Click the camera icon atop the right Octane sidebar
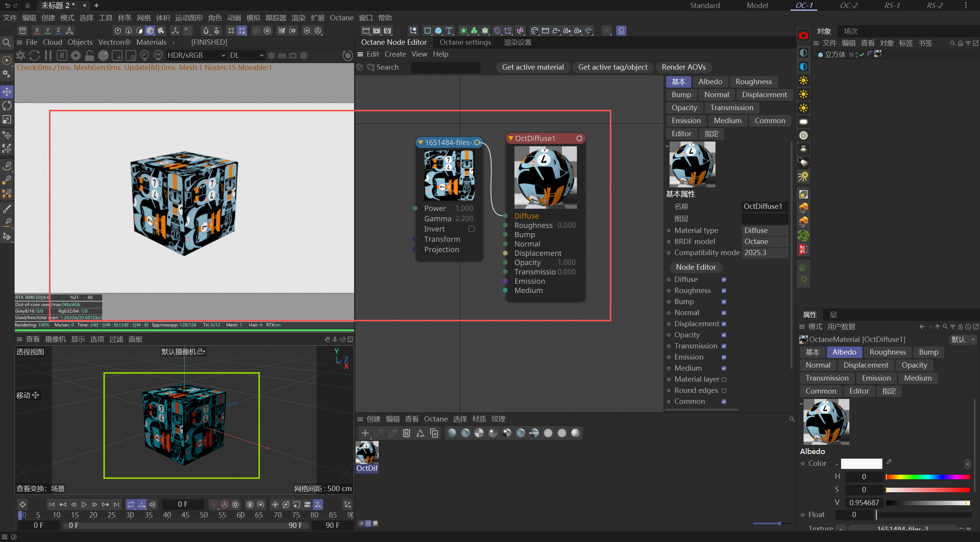The height and width of the screenshot is (542, 980). 803,35
